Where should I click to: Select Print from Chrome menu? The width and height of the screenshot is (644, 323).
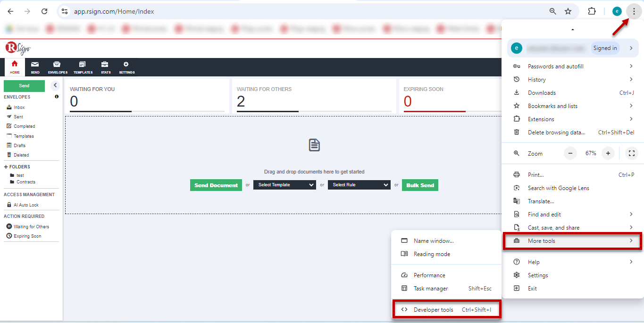point(573,175)
